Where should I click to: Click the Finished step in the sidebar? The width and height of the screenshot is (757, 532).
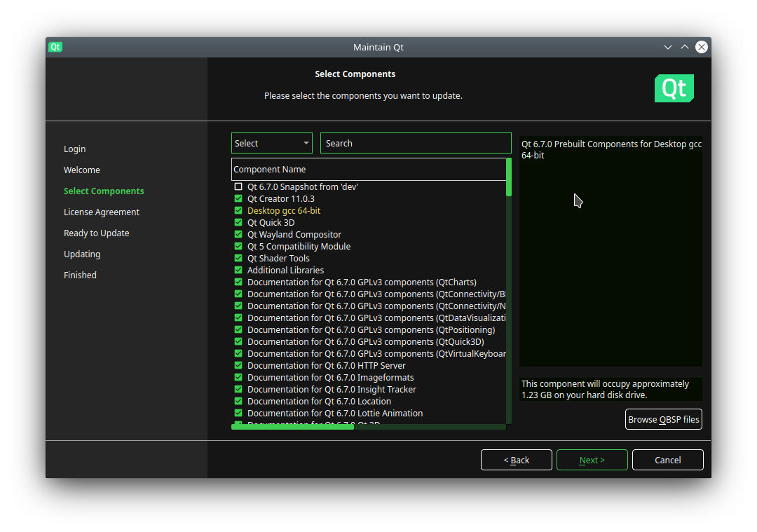pos(80,275)
